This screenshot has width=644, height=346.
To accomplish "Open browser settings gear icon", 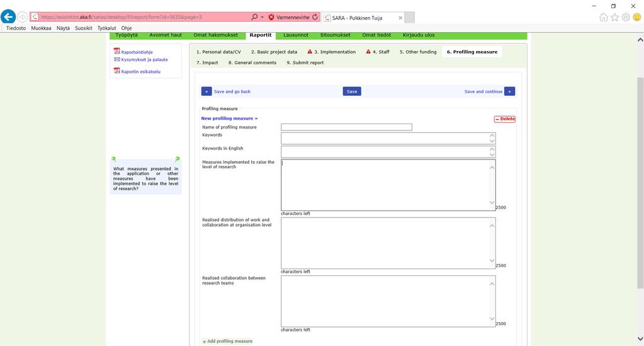I will coord(626,17).
